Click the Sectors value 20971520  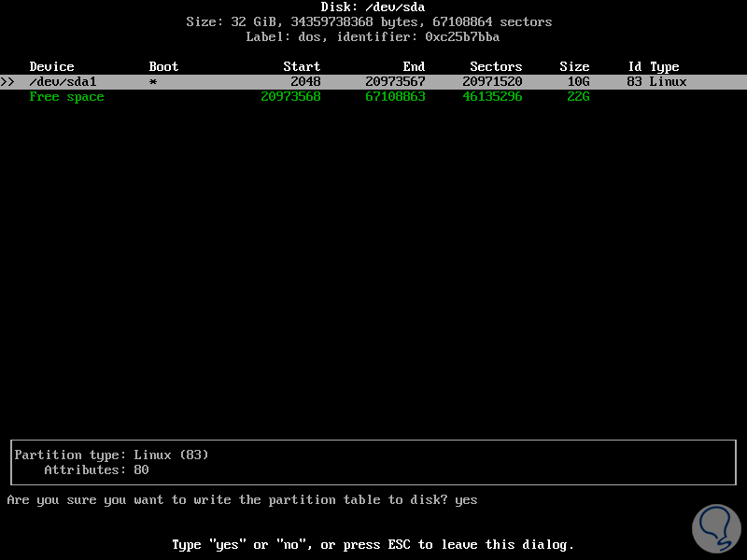coord(492,82)
